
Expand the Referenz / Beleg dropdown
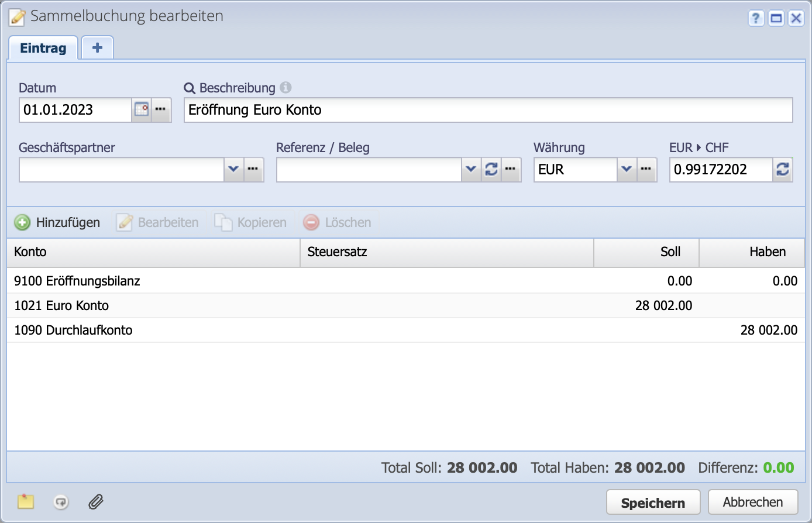pyautogui.click(x=471, y=170)
